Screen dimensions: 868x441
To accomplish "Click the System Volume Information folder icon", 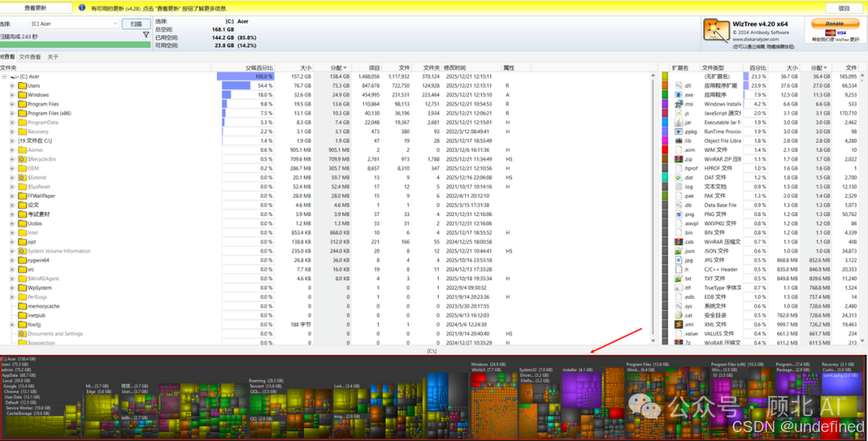I will [x=23, y=251].
